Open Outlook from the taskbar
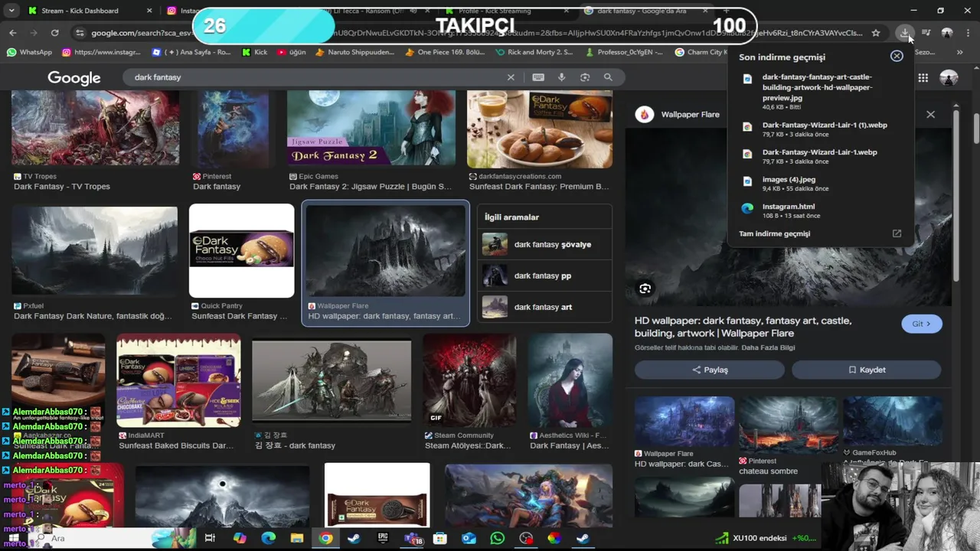Viewport: 980px width, 551px height. click(469, 538)
